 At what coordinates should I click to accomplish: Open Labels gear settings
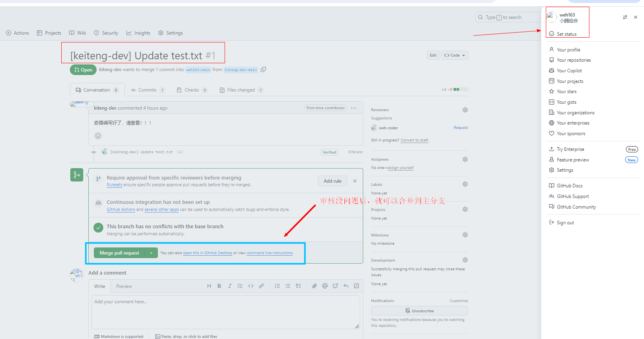[x=465, y=184]
